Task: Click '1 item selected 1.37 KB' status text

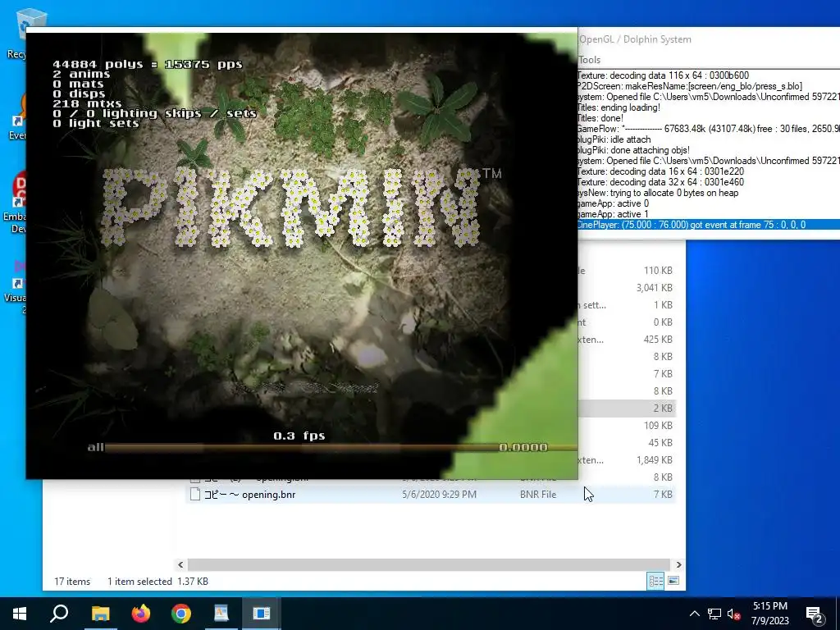Action: pyautogui.click(x=157, y=582)
